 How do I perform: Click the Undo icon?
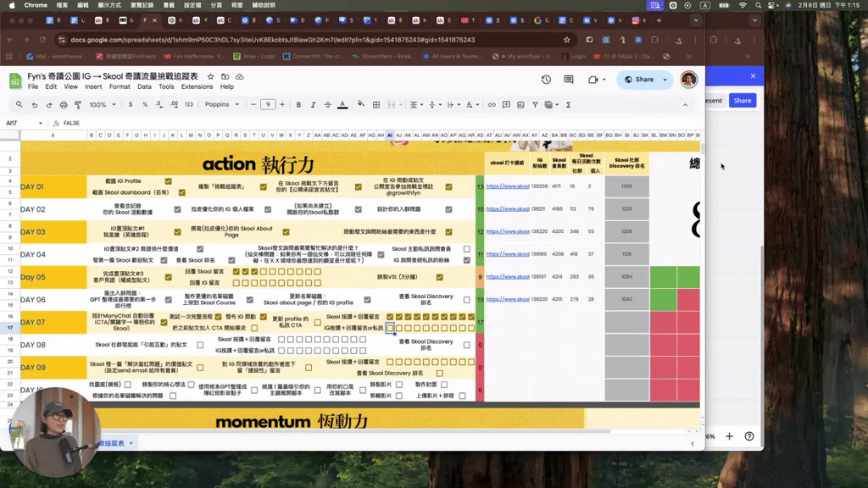(x=34, y=104)
